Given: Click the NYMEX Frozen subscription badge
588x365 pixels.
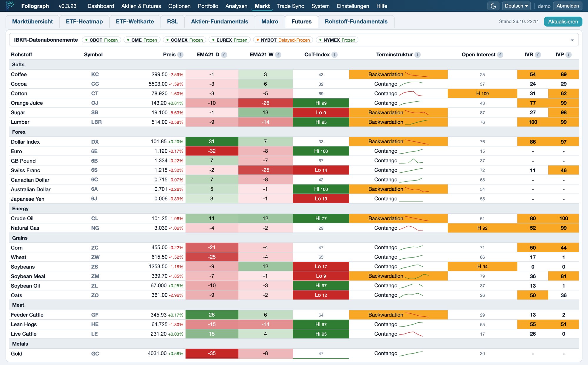Looking at the screenshot, I should pos(337,40).
